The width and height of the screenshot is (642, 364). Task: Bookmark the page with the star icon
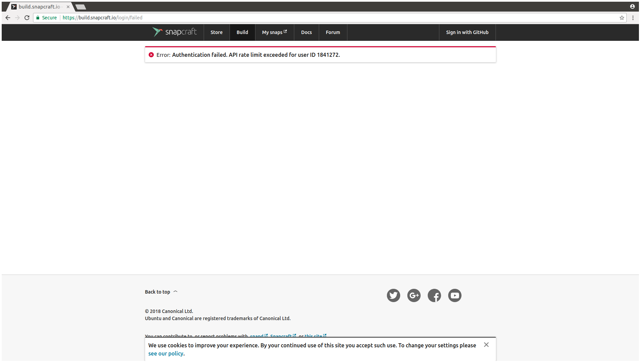622,18
